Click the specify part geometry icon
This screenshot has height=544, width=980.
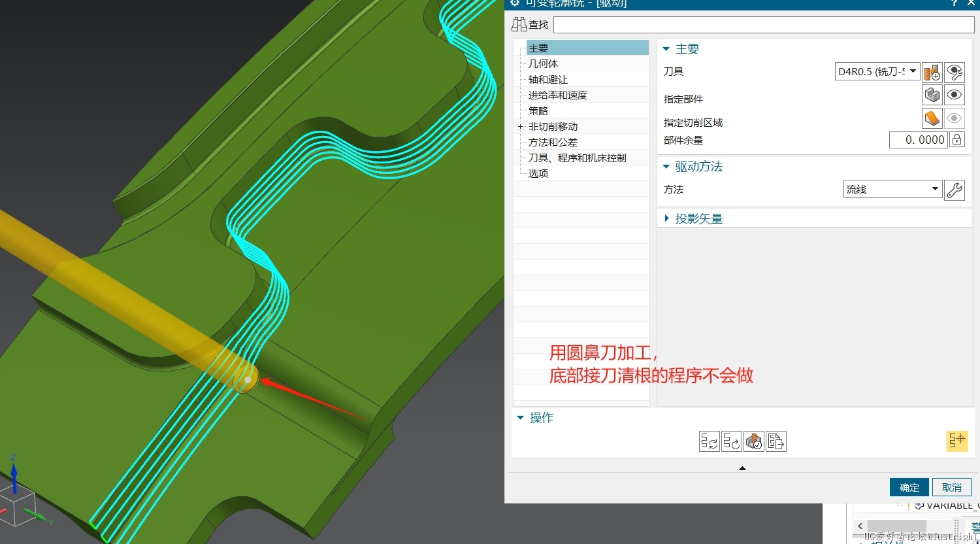(x=932, y=95)
